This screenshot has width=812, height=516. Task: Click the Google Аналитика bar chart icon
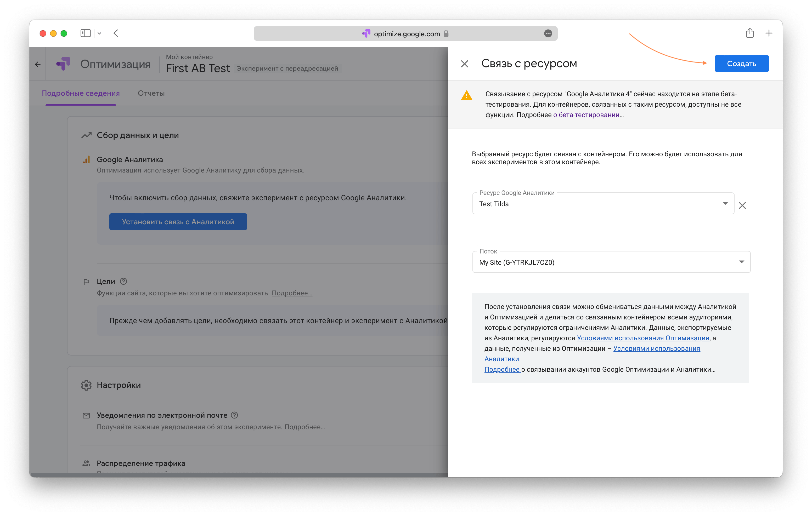click(86, 159)
